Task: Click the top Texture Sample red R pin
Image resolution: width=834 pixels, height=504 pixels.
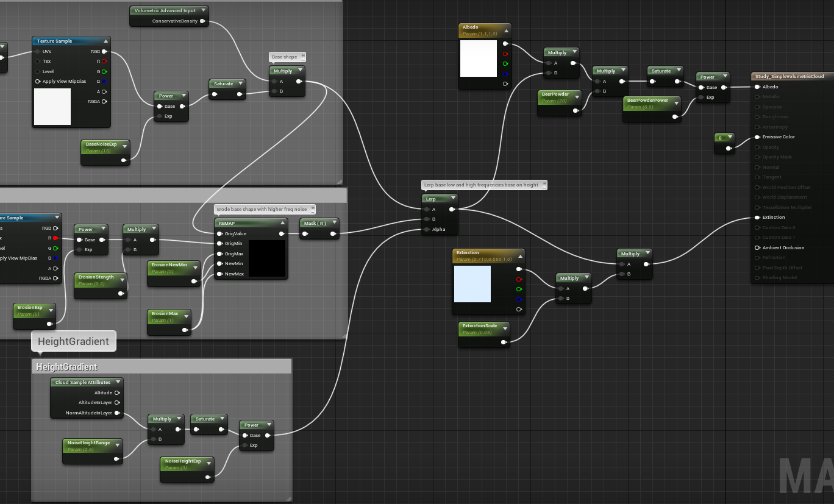Action: pyautogui.click(x=104, y=61)
